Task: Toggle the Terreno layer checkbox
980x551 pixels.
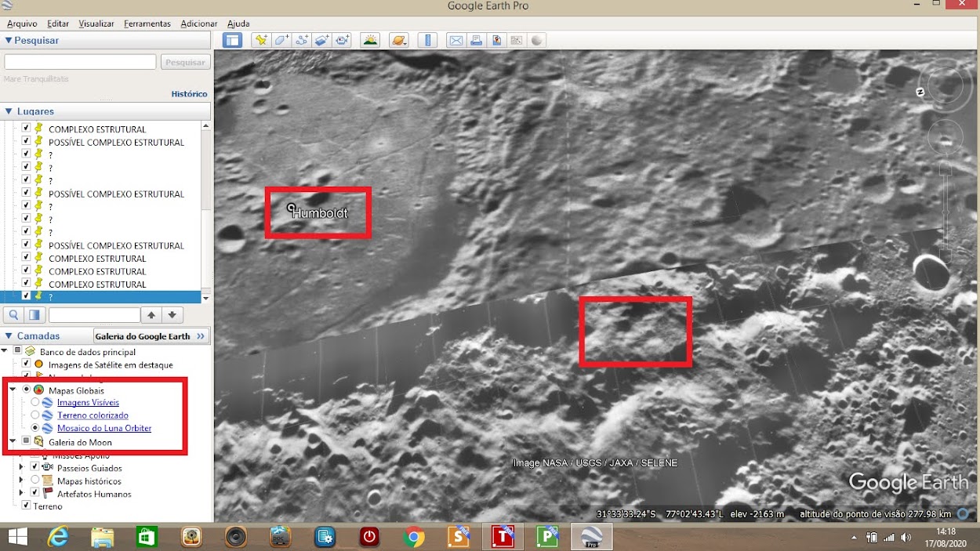Action: point(26,506)
